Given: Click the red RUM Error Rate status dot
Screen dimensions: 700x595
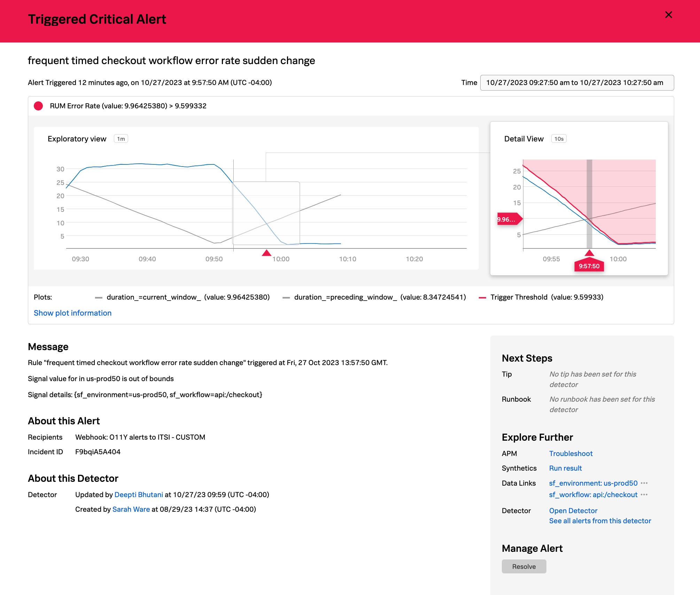Looking at the screenshot, I should coord(38,106).
